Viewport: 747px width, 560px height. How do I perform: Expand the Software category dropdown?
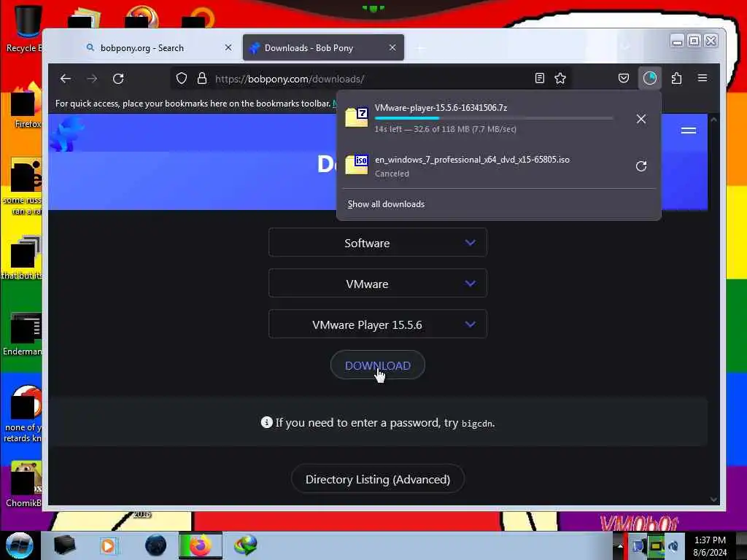[378, 243]
